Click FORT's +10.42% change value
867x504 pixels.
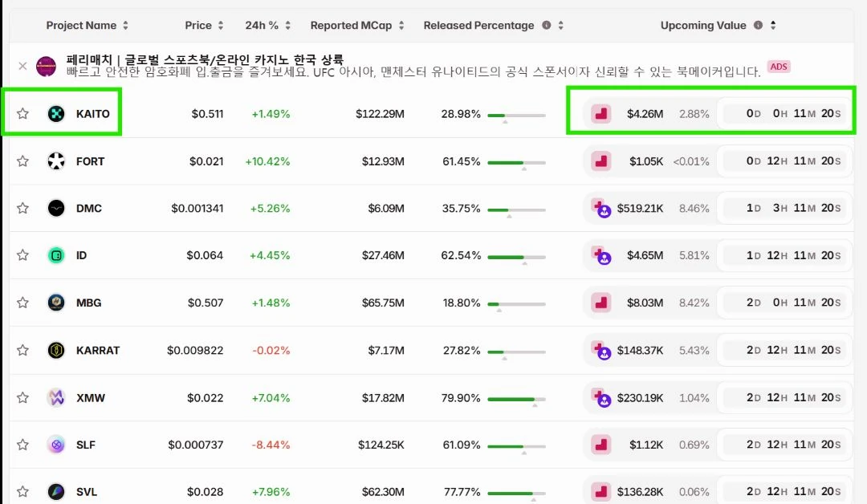point(267,161)
